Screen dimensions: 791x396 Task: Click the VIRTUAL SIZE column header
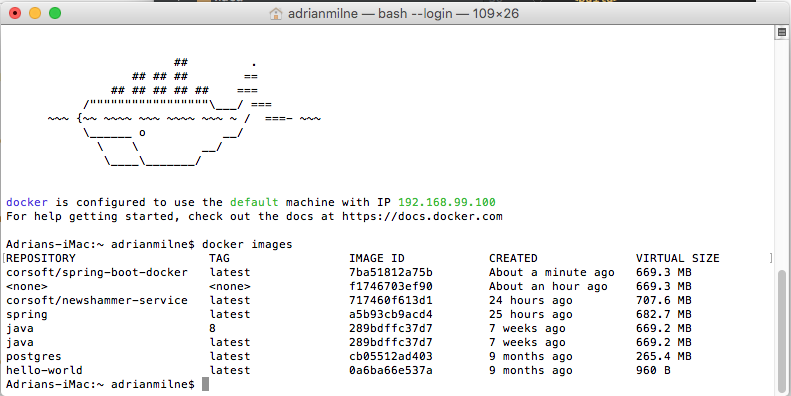pyautogui.click(x=677, y=258)
